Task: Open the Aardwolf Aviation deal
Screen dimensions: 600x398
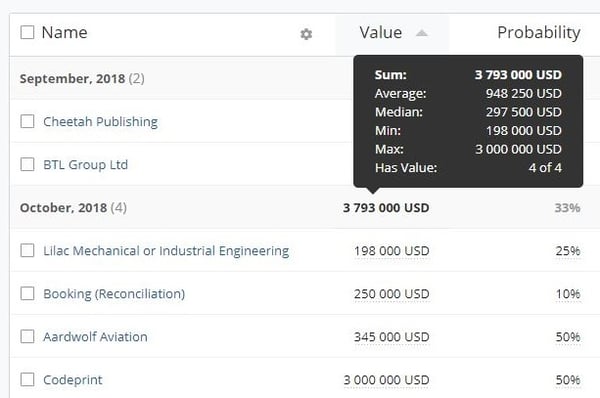Action: pyautogui.click(x=95, y=337)
